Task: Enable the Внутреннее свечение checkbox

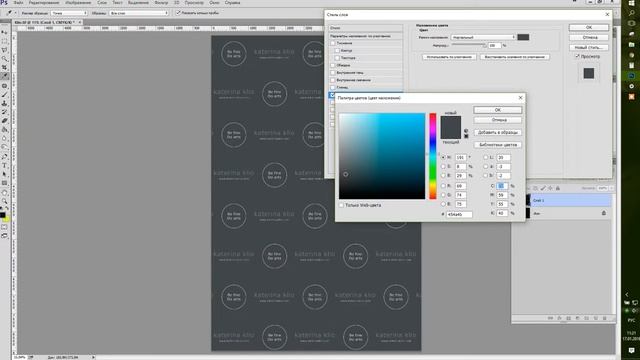Action: (x=333, y=80)
